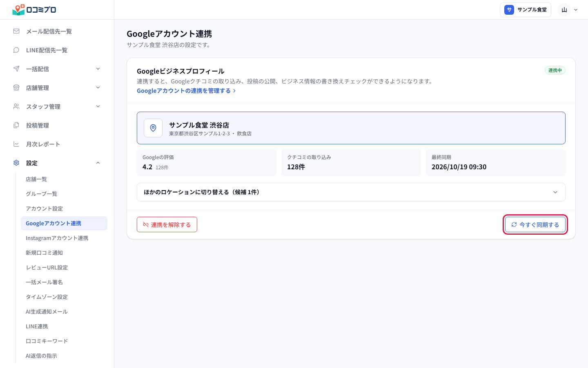
Task: Open the user menu dropdown arrow
Action: (576, 10)
